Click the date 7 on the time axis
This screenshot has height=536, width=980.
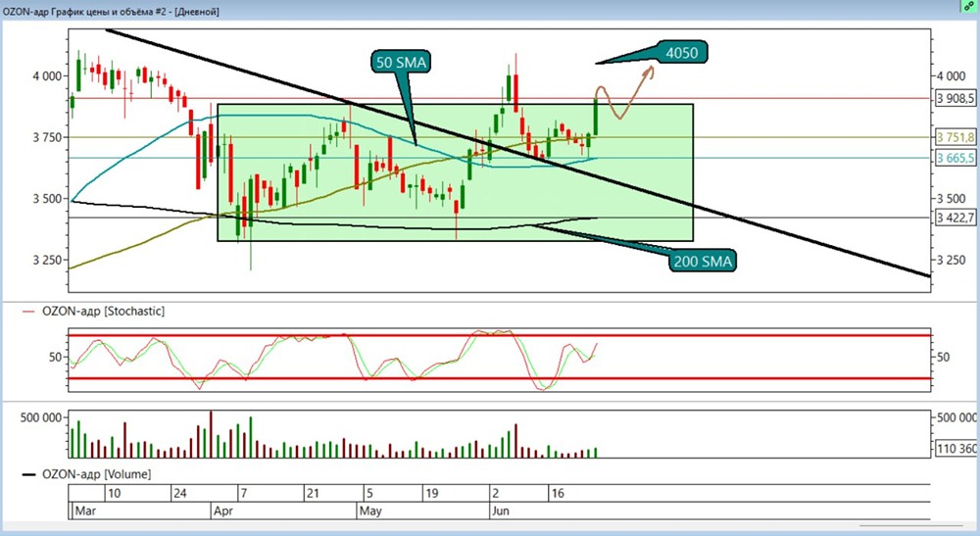pyautogui.click(x=243, y=494)
